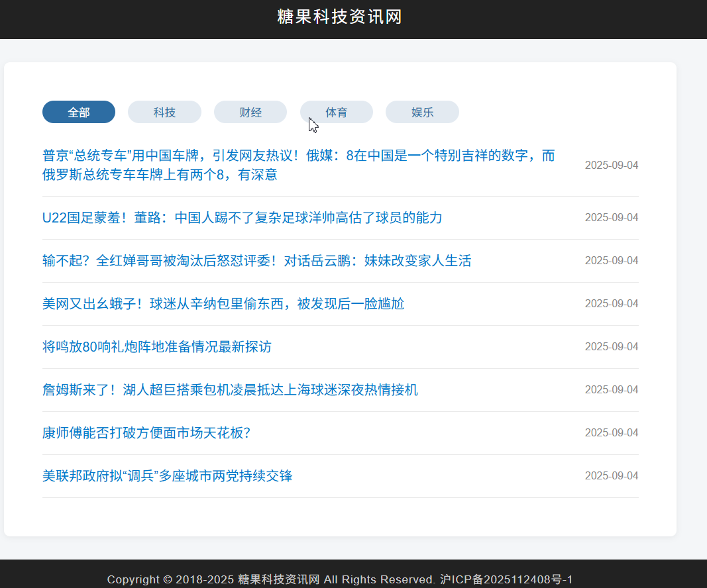
Task: Open the 80响礼炮阵地 article
Action: click(157, 347)
